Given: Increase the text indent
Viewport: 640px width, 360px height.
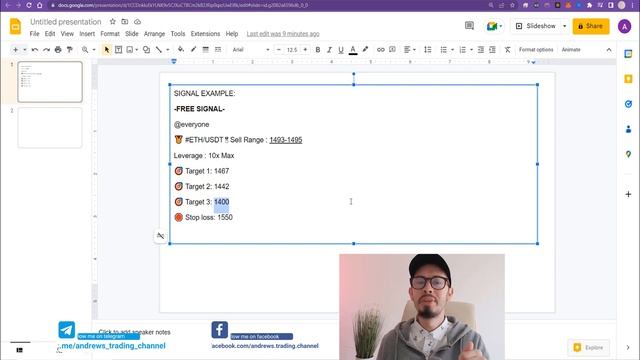Looking at the screenshot, I should point(492,50).
